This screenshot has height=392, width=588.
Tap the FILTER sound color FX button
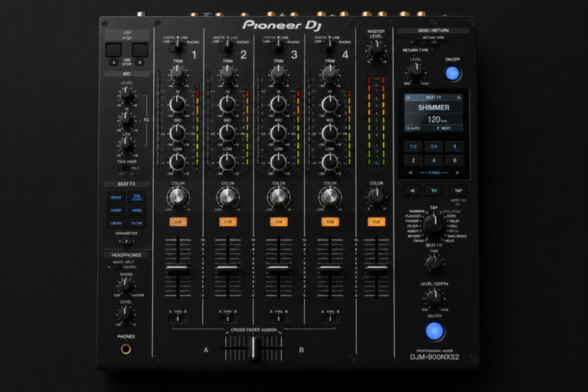tap(137, 223)
